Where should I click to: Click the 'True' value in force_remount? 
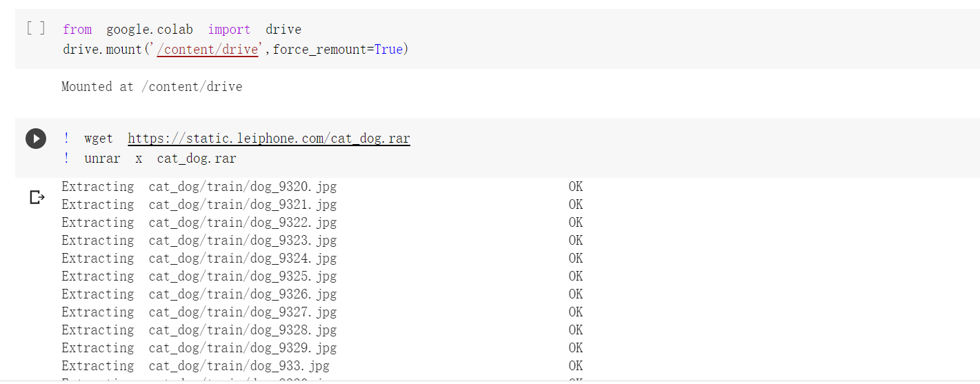[x=388, y=50]
